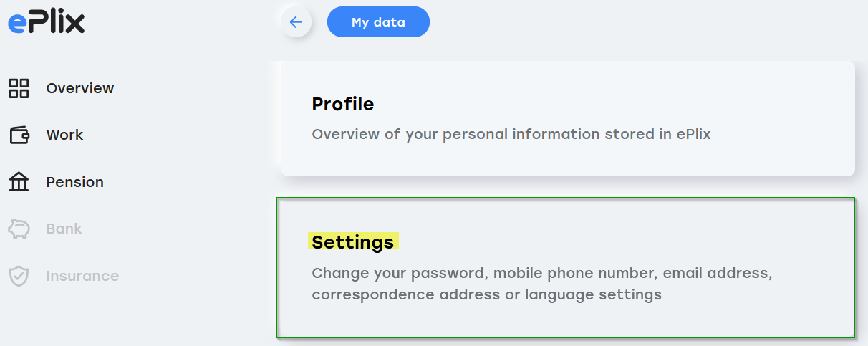
Task: Click the My data button
Action: (378, 22)
